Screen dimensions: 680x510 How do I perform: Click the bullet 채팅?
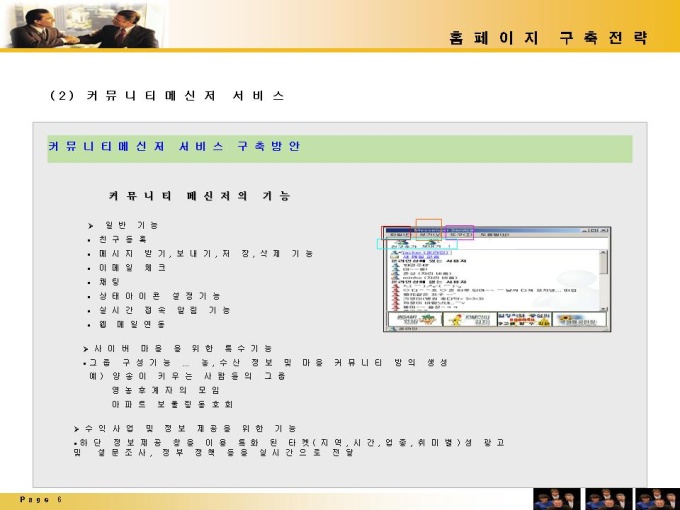click(104, 282)
